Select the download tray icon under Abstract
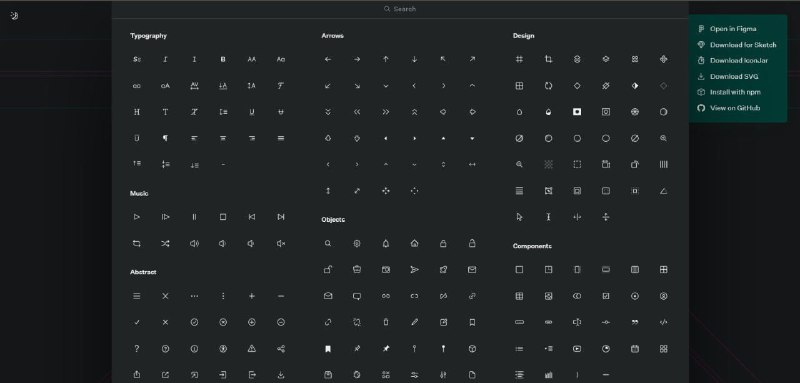Image resolution: width=800 pixels, height=383 pixels. coord(281,375)
